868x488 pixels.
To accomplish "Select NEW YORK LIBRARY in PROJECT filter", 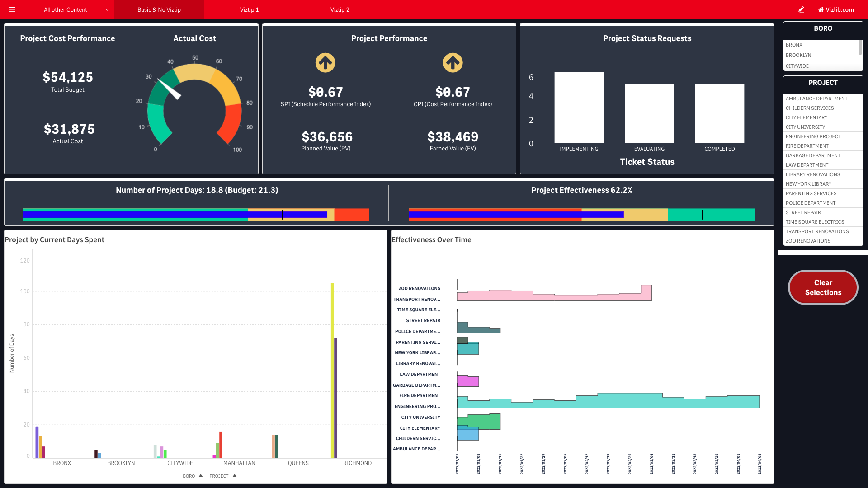I will [823, 184].
